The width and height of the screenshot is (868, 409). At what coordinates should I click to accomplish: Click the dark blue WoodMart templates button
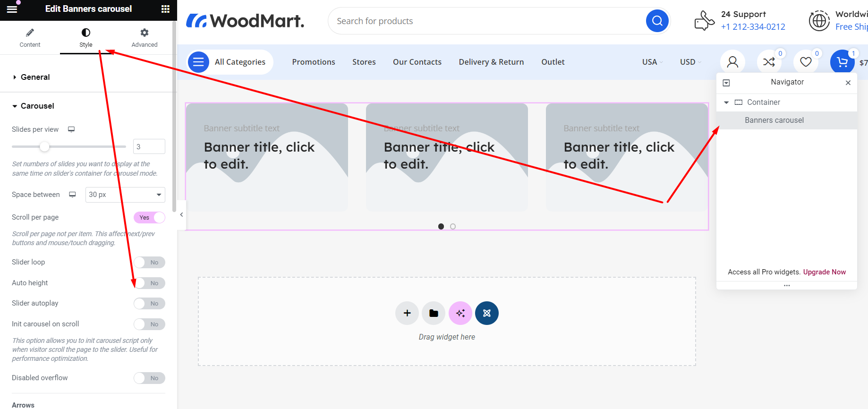[487, 313]
